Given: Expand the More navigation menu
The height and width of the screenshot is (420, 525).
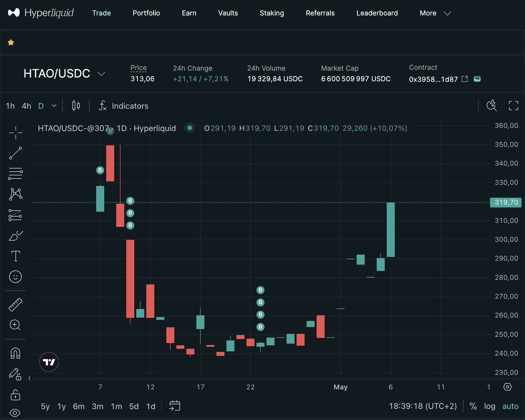Looking at the screenshot, I should click(x=435, y=13).
